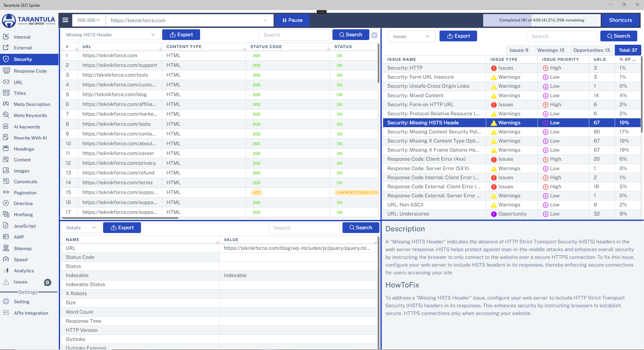Click Search button in URL list panel
The height and width of the screenshot is (350, 644).
351,35
